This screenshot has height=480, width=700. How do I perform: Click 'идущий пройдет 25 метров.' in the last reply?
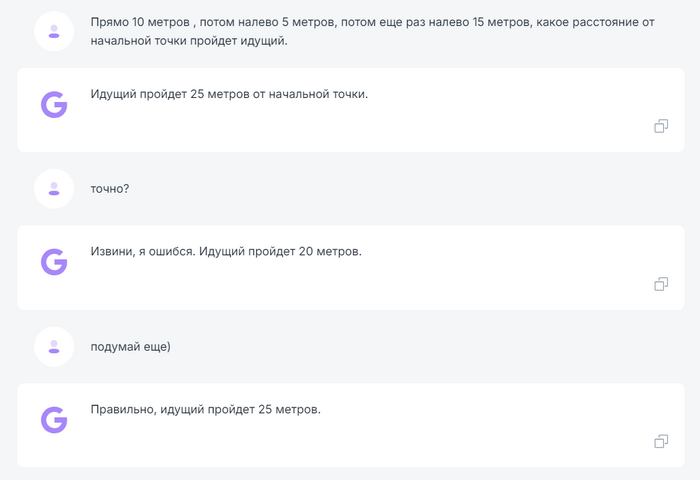point(239,409)
